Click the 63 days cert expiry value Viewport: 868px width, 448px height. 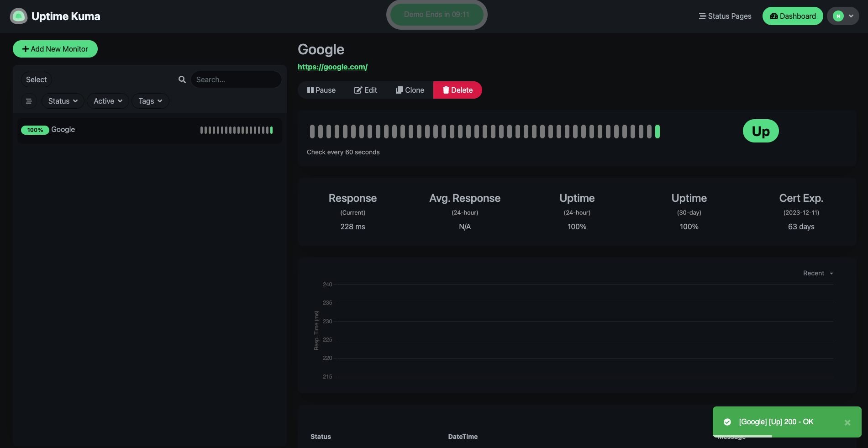click(801, 227)
